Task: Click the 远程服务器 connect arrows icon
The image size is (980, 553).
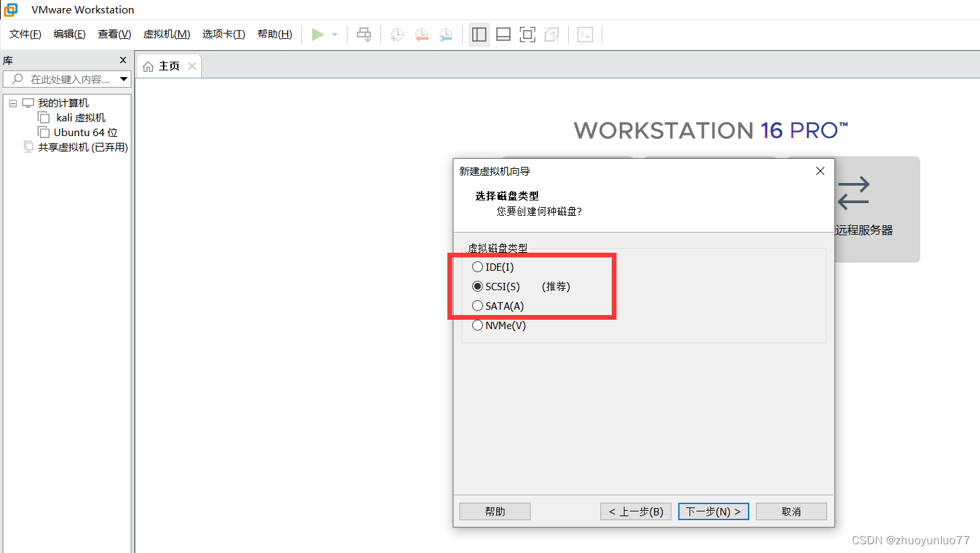Action: pos(853,193)
